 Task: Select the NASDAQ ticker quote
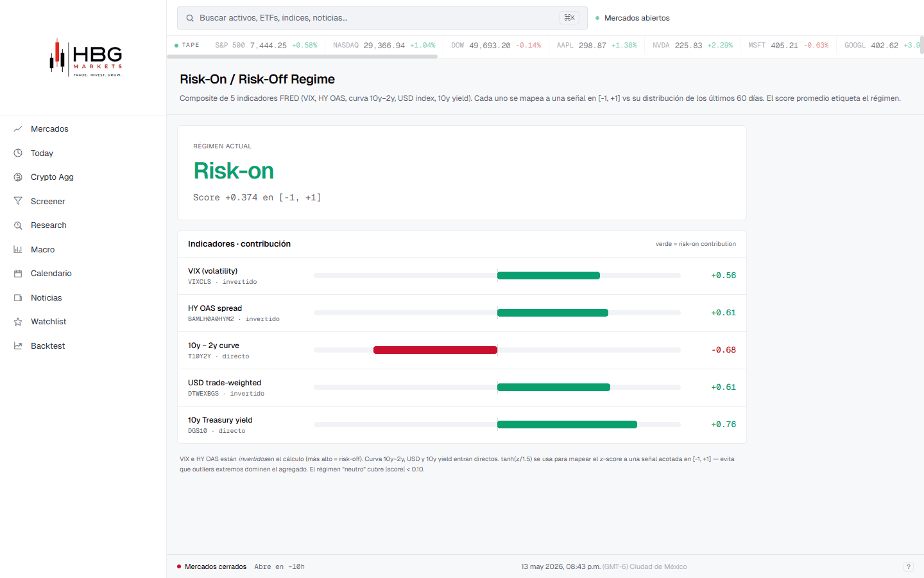384,46
